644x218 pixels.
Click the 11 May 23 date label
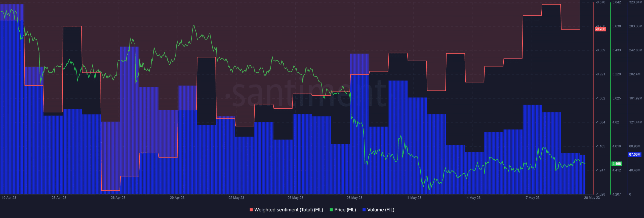click(414, 198)
